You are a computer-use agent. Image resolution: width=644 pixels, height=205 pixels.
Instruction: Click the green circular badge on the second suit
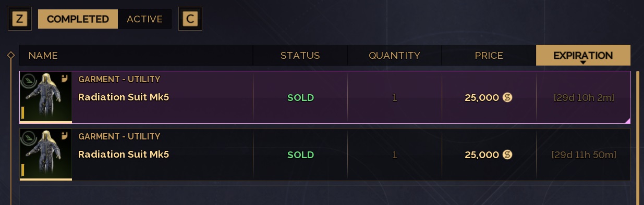[28, 138]
